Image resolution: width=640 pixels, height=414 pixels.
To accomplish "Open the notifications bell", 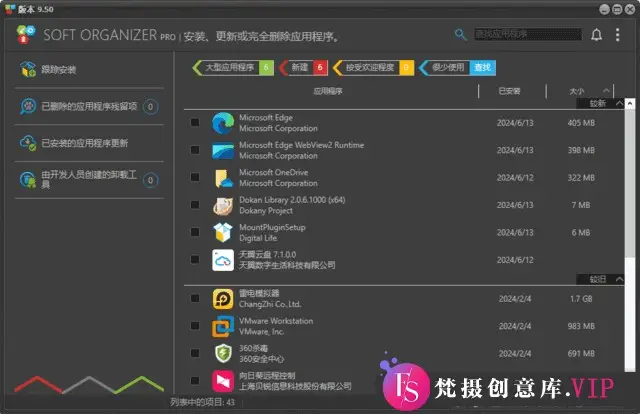I will pyautogui.click(x=596, y=35).
